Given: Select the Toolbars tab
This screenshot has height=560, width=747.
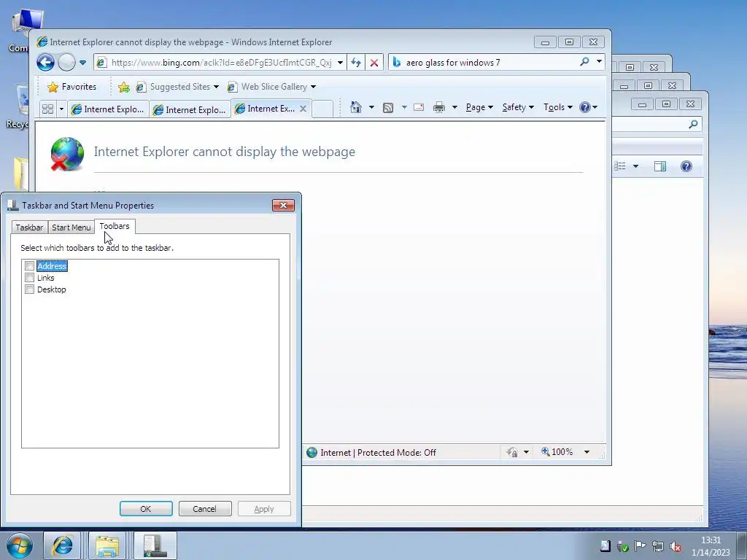Looking at the screenshot, I should [x=115, y=226].
